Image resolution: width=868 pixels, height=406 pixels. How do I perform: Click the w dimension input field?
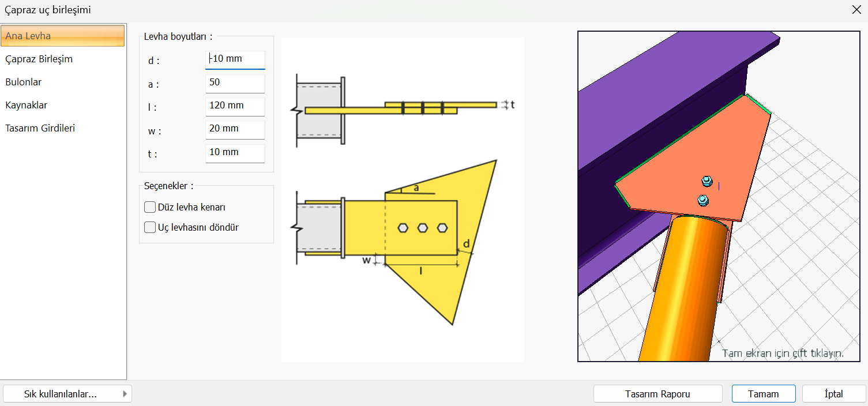point(235,129)
